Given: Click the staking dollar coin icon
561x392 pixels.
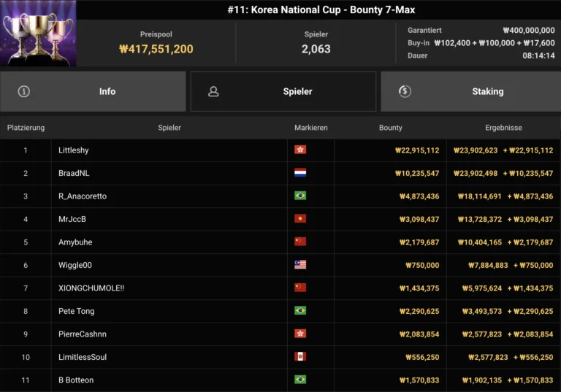Looking at the screenshot, I should pos(405,91).
